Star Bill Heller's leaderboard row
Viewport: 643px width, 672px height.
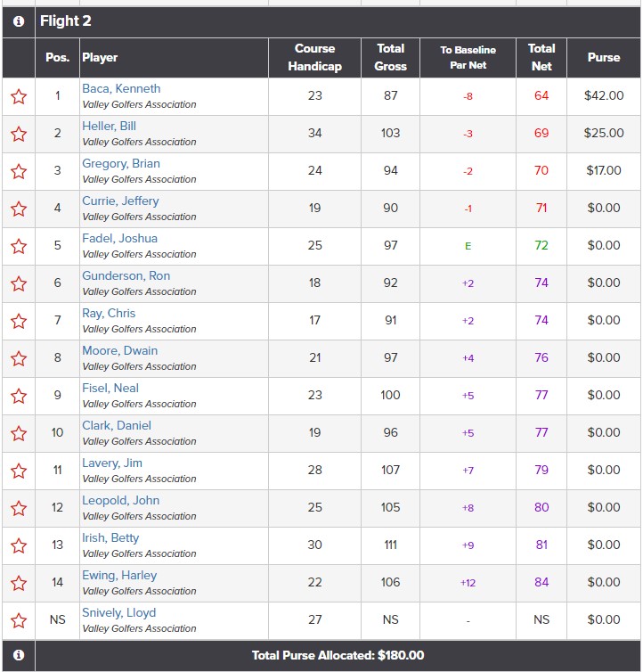[19, 134]
